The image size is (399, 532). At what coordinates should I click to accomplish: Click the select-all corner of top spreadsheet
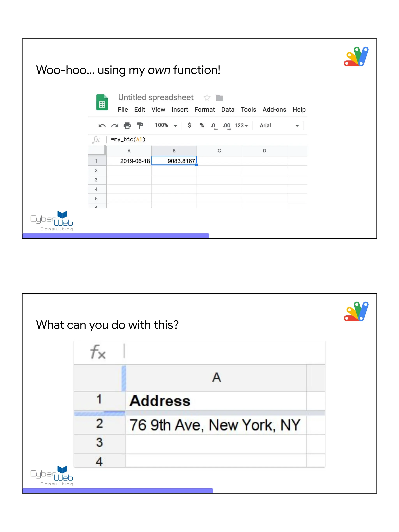[x=97, y=151]
